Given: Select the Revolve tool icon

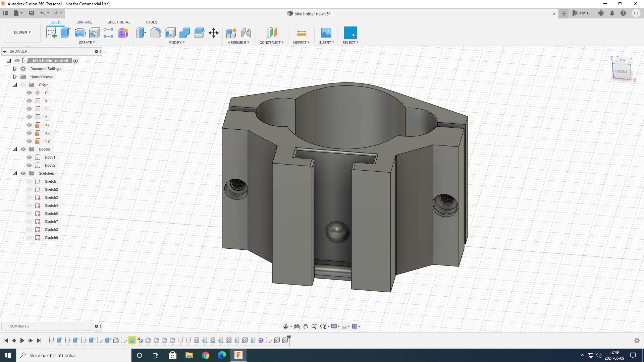Looking at the screenshot, I should click(x=80, y=33).
